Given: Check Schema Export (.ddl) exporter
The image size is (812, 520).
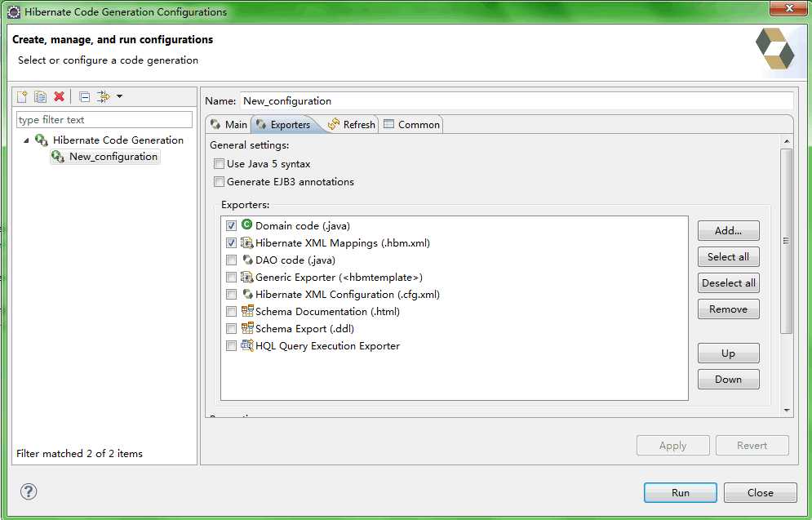Looking at the screenshot, I should tap(231, 328).
